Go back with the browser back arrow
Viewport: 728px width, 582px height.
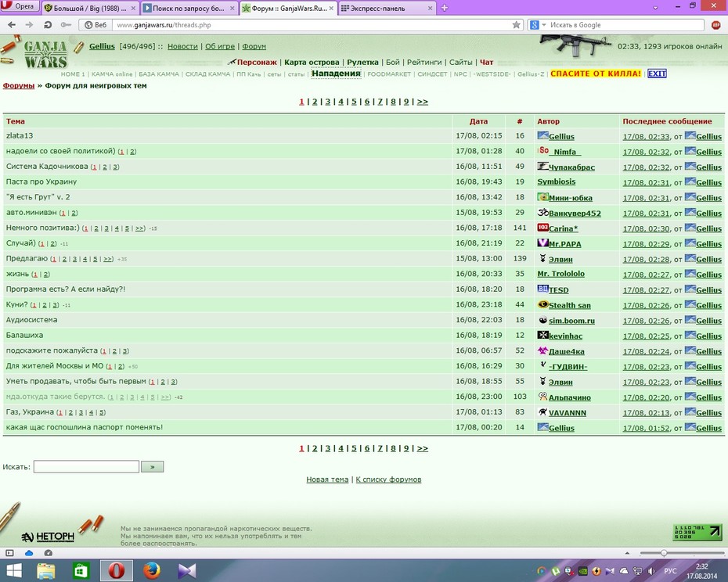[x=12, y=25]
